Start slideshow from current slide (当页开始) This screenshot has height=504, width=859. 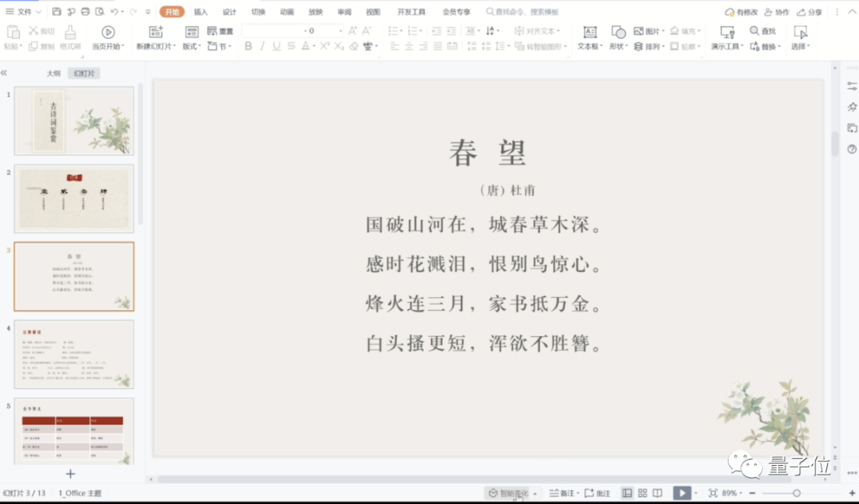(108, 32)
